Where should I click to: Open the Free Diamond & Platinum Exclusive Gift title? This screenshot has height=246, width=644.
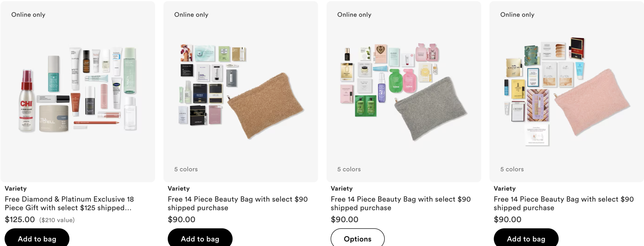coord(69,203)
